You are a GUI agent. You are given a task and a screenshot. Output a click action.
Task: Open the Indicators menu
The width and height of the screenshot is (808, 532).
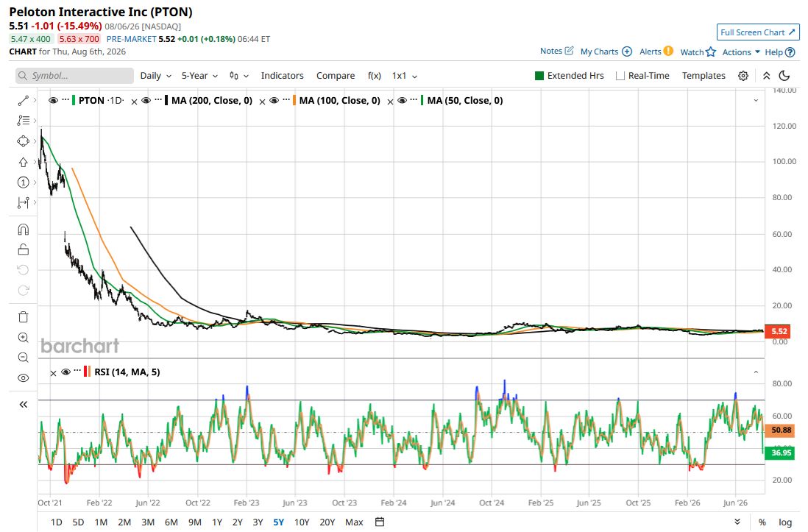283,76
